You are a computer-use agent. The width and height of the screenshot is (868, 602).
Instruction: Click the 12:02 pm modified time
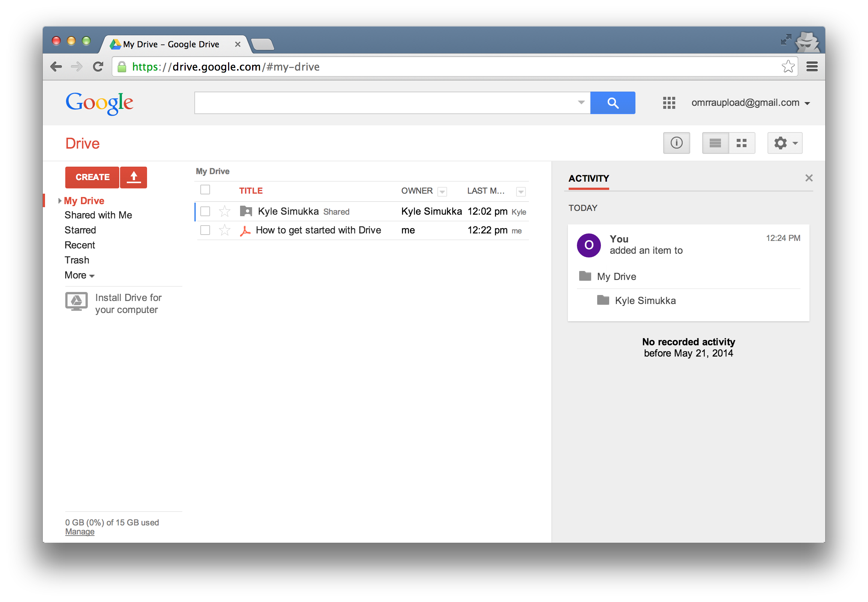[488, 212]
